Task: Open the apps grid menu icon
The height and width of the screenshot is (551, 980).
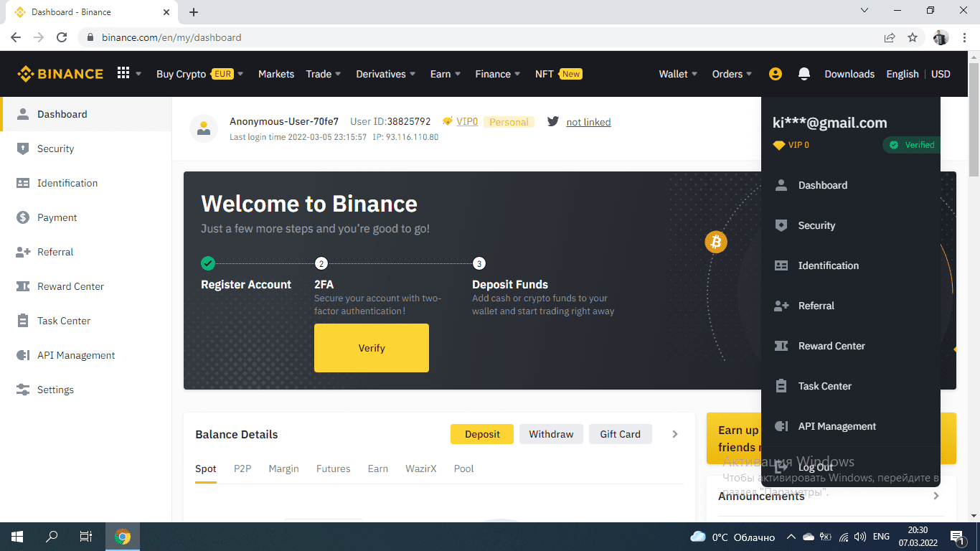Action: pos(123,73)
